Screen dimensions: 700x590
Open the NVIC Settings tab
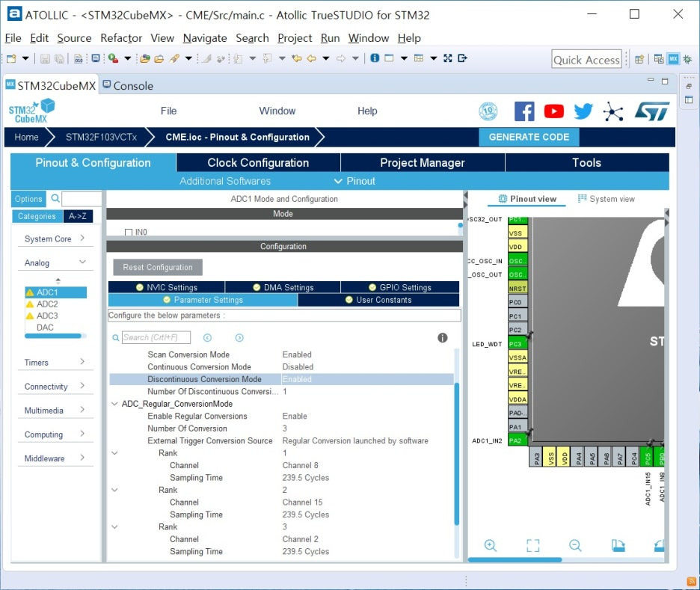pos(167,287)
